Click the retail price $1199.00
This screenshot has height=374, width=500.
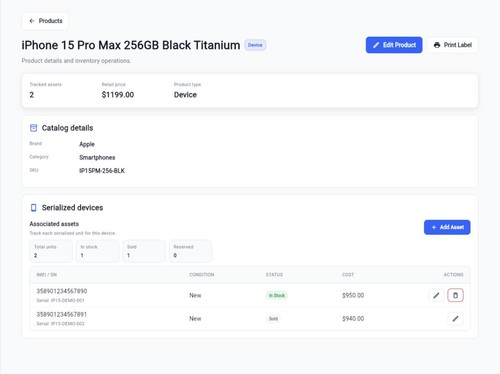118,95
